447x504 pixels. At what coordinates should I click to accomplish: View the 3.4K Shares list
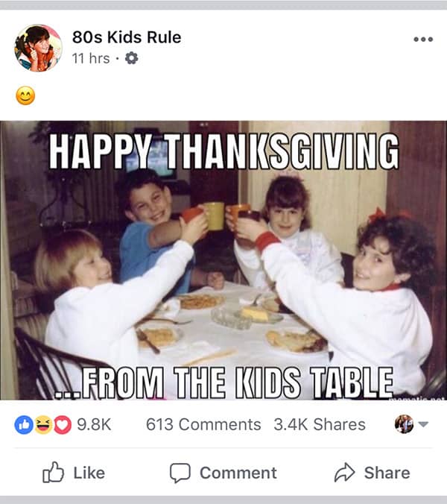[x=320, y=424]
